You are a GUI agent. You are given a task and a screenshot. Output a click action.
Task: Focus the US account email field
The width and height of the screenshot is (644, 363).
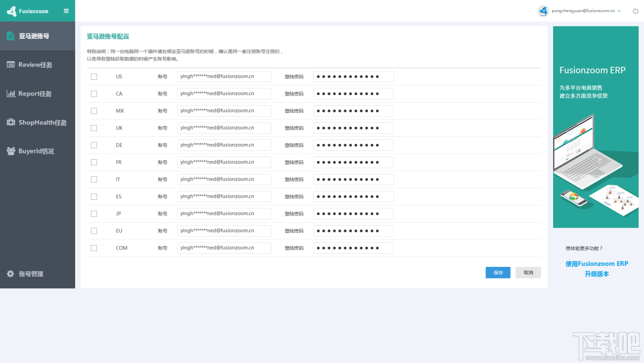[x=224, y=77]
